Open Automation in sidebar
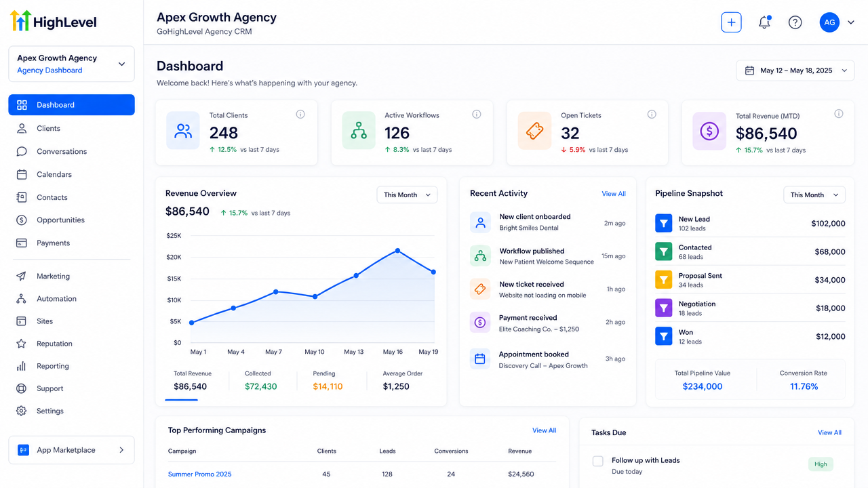The width and height of the screenshot is (868, 488). click(x=71, y=298)
